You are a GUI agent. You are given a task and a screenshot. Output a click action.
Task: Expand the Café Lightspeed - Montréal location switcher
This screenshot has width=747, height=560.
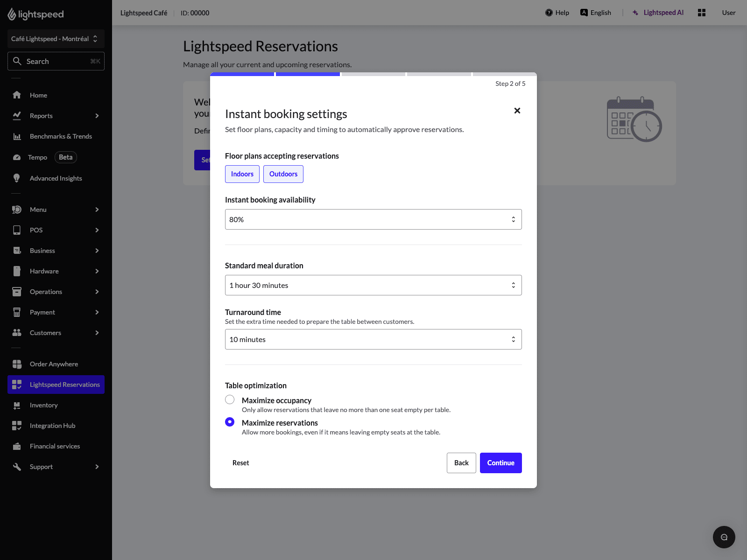click(x=56, y=39)
